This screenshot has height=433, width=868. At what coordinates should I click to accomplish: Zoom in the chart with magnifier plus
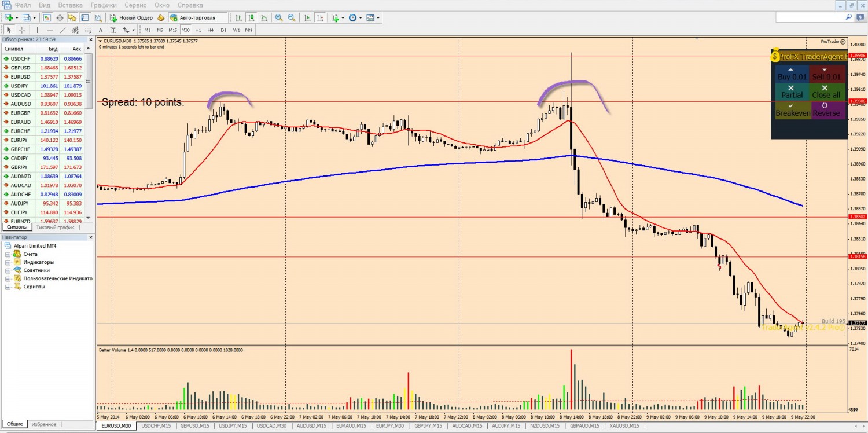(279, 18)
